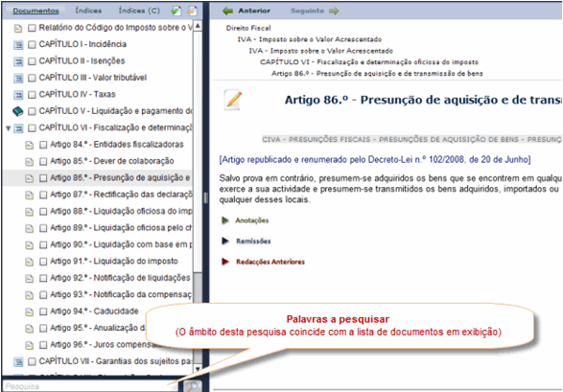
Task: Click the tree scrollbar up arrow
Action: [198, 26]
